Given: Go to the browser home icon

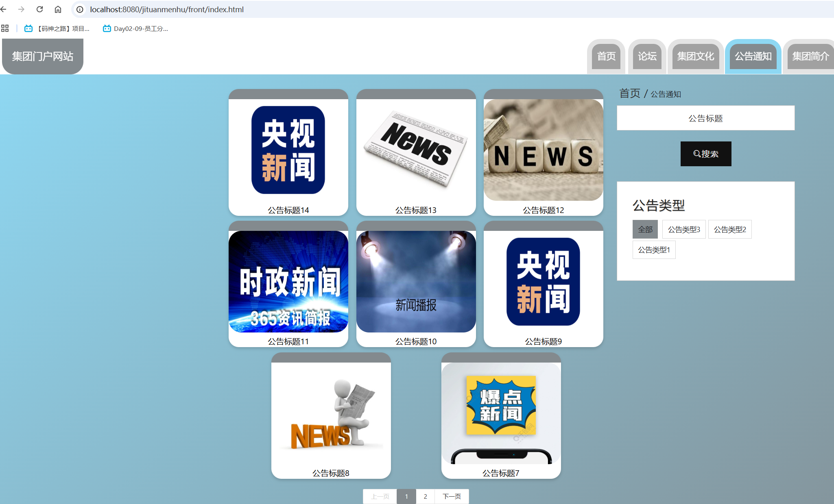Looking at the screenshot, I should [58, 9].
